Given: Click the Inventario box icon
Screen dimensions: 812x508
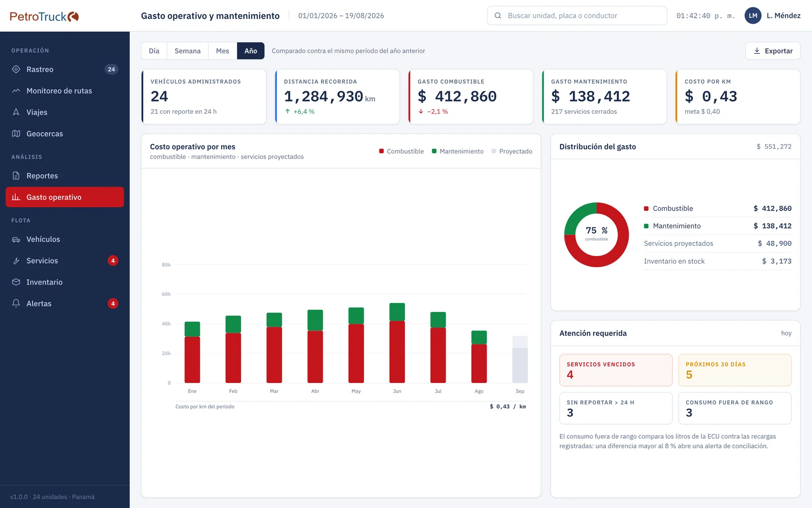Looking at the screenshot, I should tap(16, 282).
